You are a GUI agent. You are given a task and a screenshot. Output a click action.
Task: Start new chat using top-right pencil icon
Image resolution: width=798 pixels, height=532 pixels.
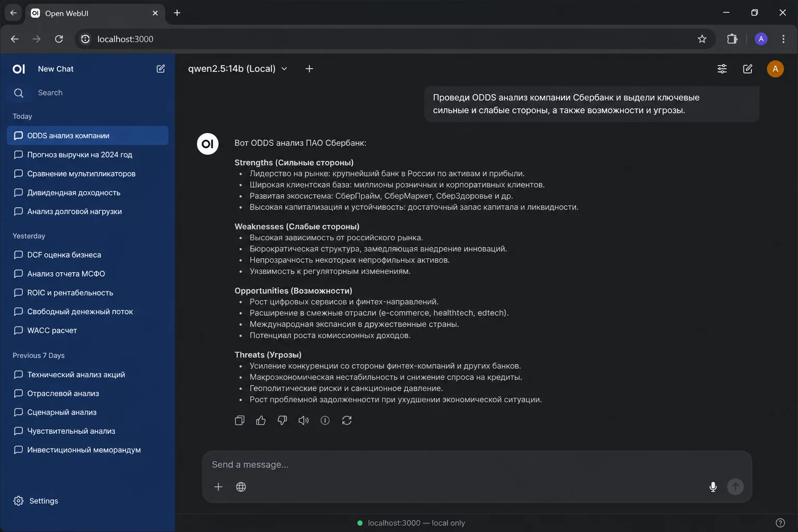748,69
